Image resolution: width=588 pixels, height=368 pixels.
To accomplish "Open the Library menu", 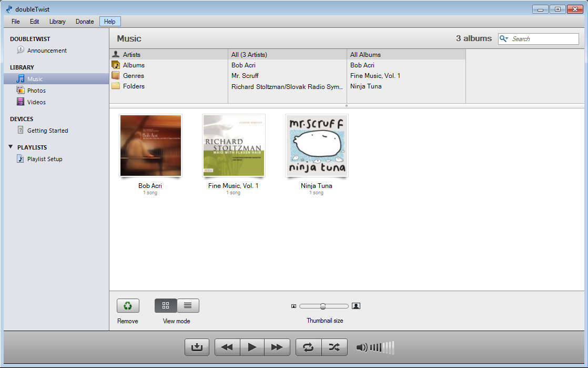I will coord(57,22).
